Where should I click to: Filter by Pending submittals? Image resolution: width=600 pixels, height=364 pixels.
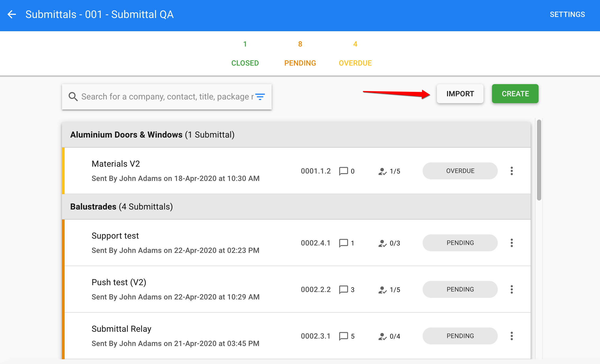pyautogui.click(x=300, y=63)
